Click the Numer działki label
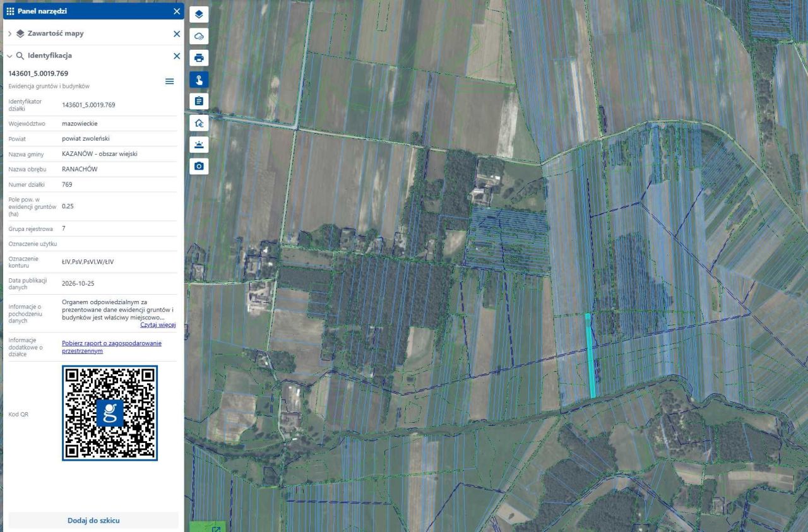The width and height of the screenshot is (808, 532). [27, 185]
